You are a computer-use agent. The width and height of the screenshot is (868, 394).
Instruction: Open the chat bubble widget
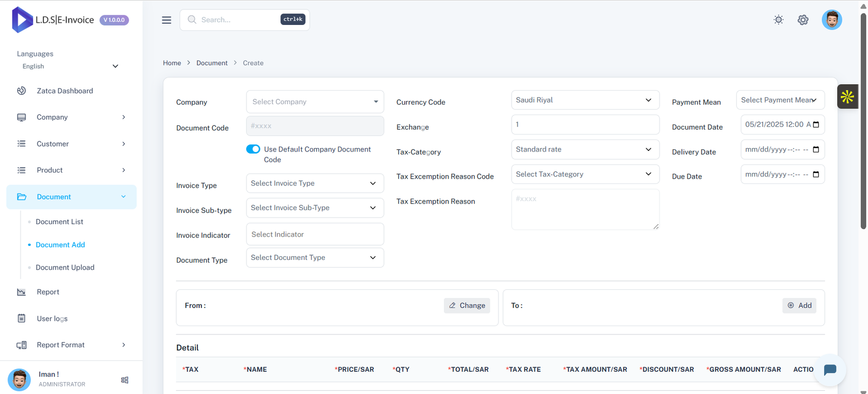[x=829, y=370]
